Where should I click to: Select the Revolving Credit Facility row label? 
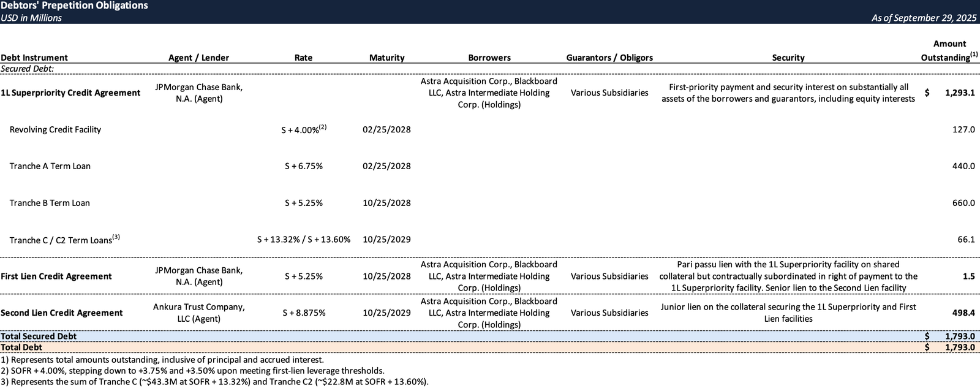tap(55, 129)
